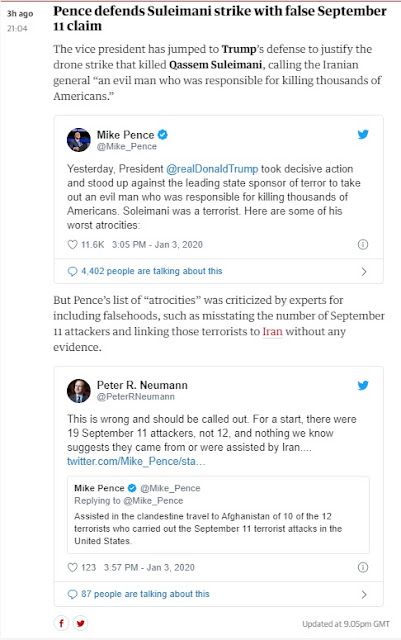
Task: Click the Twitter bird in Neumann's tweet
Action: pos(363,385)
